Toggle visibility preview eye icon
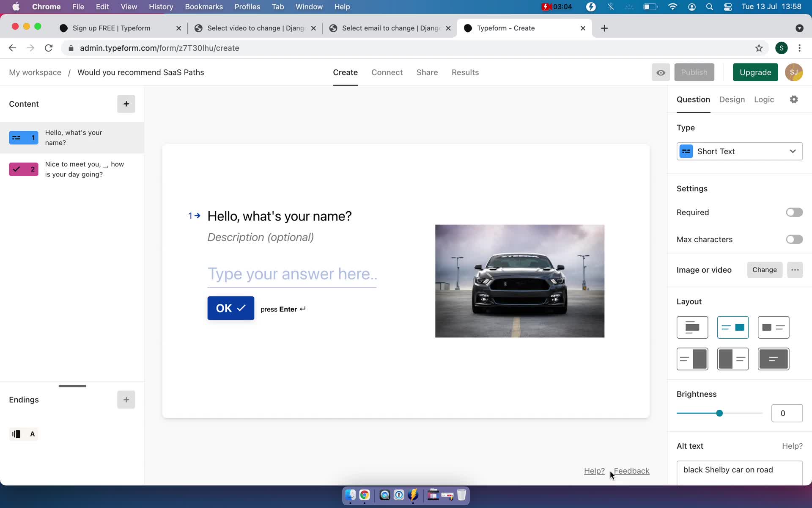Image resolution: width=812 pixels, height=508 pixels. pos(661,72)
